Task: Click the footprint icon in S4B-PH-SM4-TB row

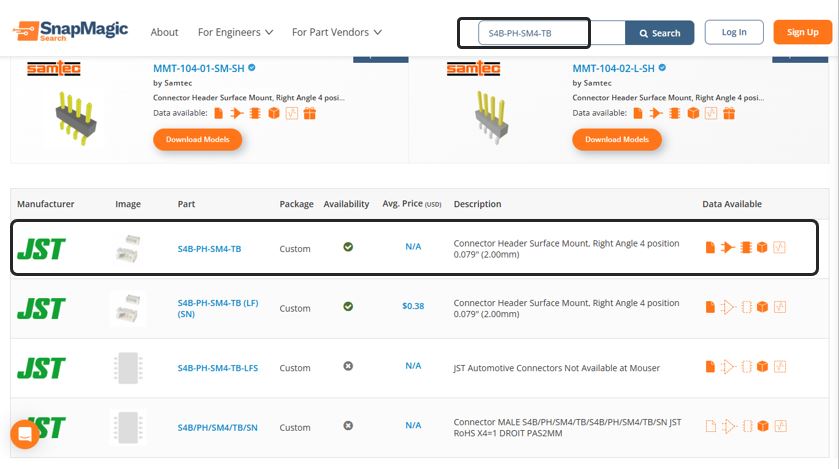Action: pyautogui.click(x=746, y=248)
